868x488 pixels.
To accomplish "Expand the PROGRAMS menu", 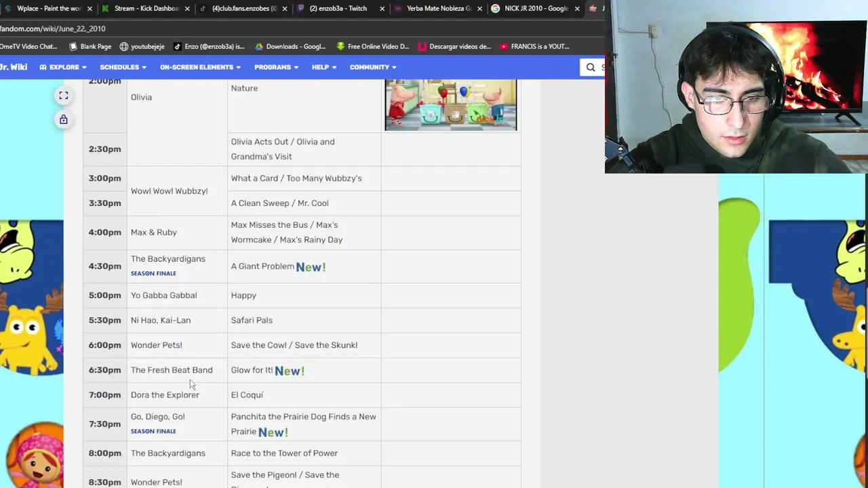I will [277, 67].
